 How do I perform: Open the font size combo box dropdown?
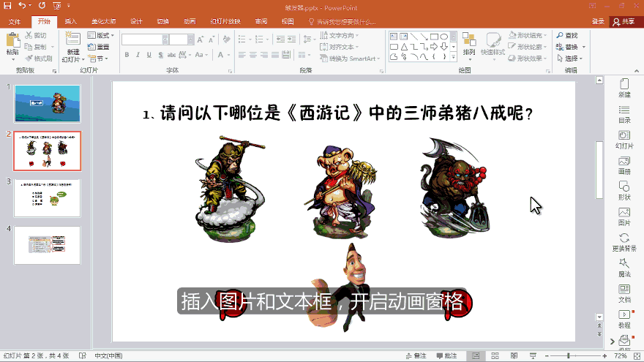[190, 39]
